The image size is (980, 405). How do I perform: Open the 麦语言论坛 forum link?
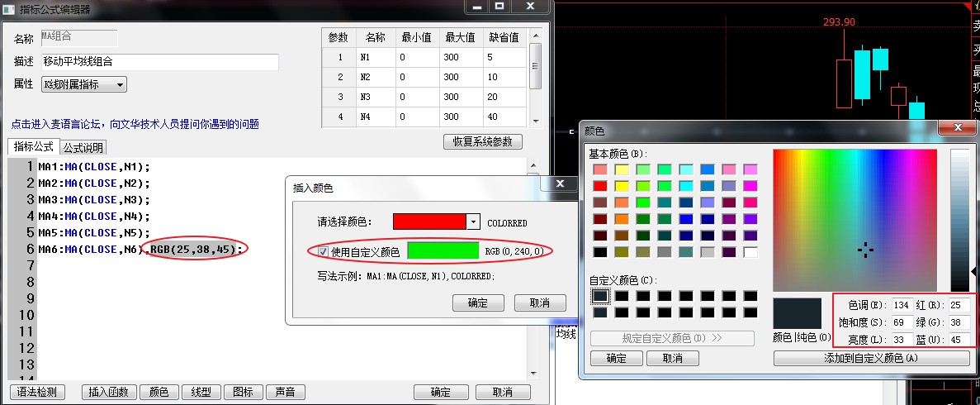pyautogui.click(x=135, y=124)
